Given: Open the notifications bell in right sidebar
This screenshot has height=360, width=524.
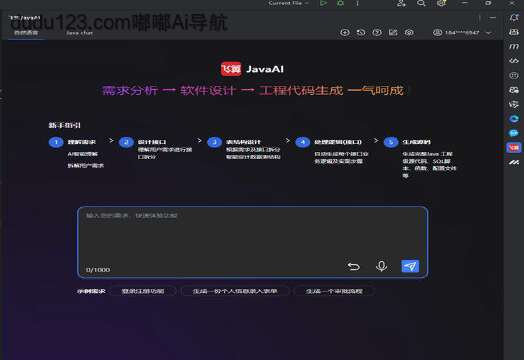Looking at the screenshot, I should [x=514, y=17].
